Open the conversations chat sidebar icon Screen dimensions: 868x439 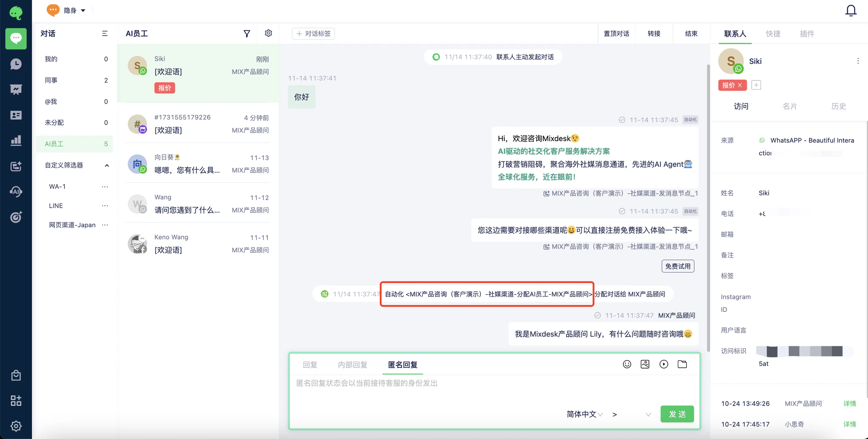16,39
